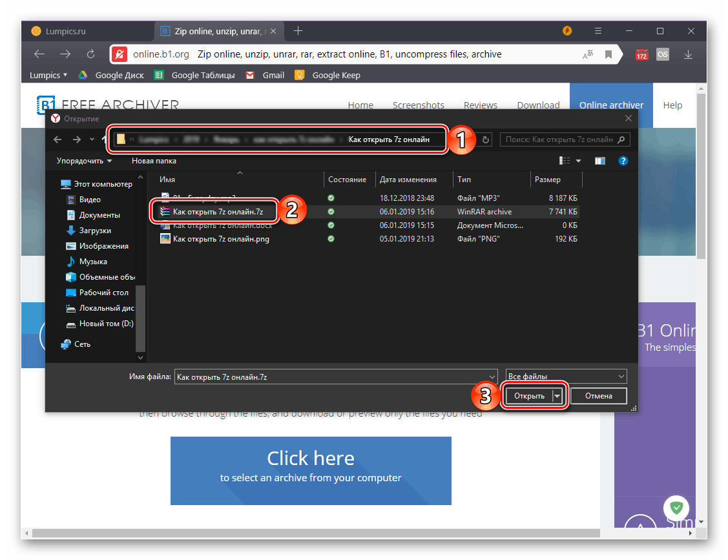Click the Открыть button
This screenshot has width=728, height=560.
(529, 396)
